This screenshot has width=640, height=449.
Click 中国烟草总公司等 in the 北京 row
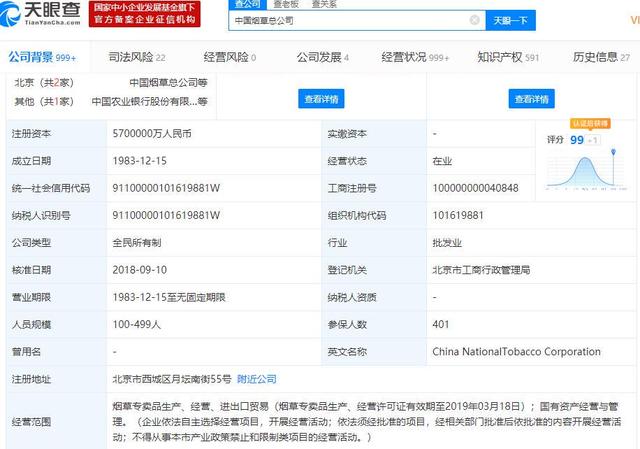(x=169, y=83)
